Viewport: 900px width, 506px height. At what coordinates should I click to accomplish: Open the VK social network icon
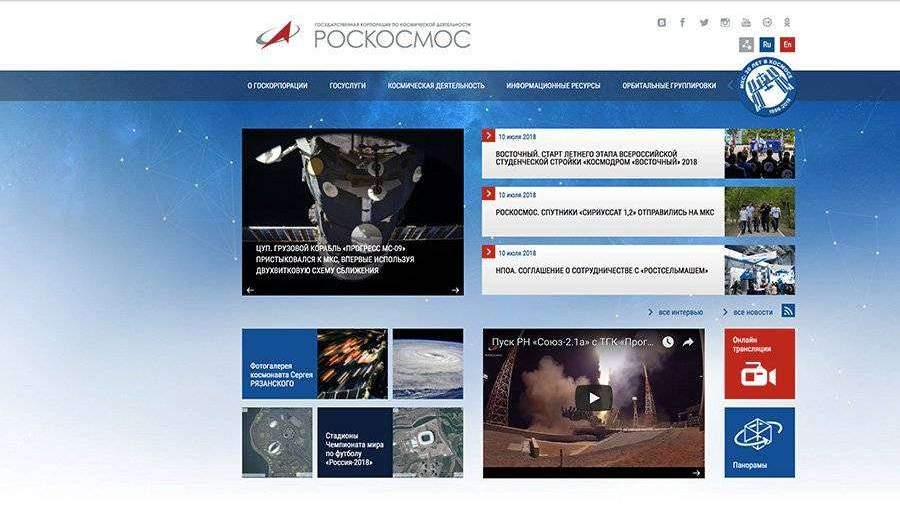coord(662,22)
